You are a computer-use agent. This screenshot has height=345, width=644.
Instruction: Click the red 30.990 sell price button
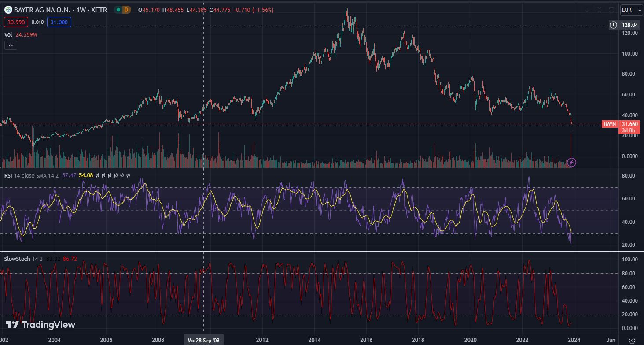[x=16, y=22]
